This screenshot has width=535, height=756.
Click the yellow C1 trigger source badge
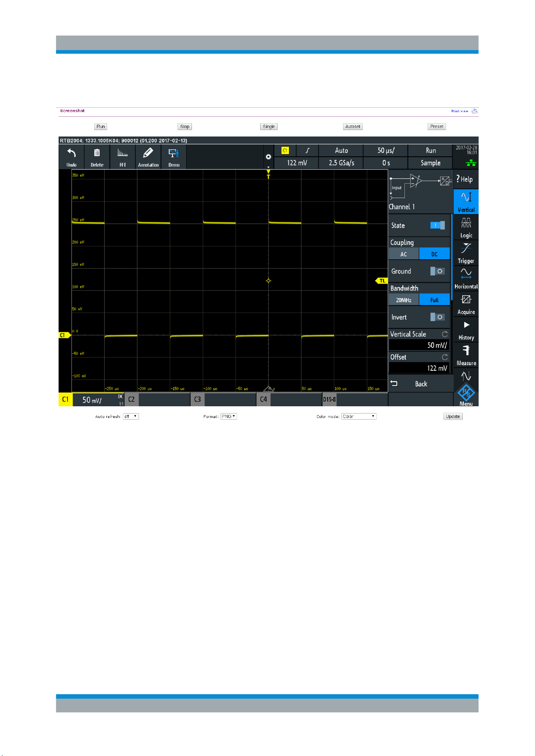click(285, 150)
